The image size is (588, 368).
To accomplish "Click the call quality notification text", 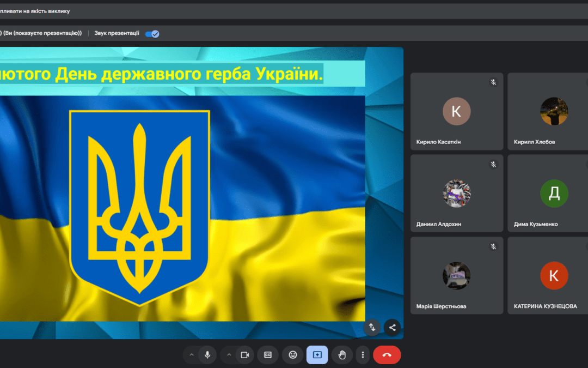I will point(35,11).
